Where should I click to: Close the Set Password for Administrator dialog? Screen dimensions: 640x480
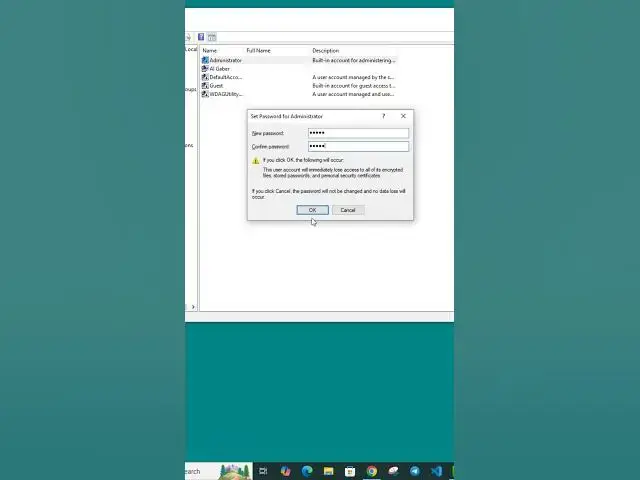(403, 116)
